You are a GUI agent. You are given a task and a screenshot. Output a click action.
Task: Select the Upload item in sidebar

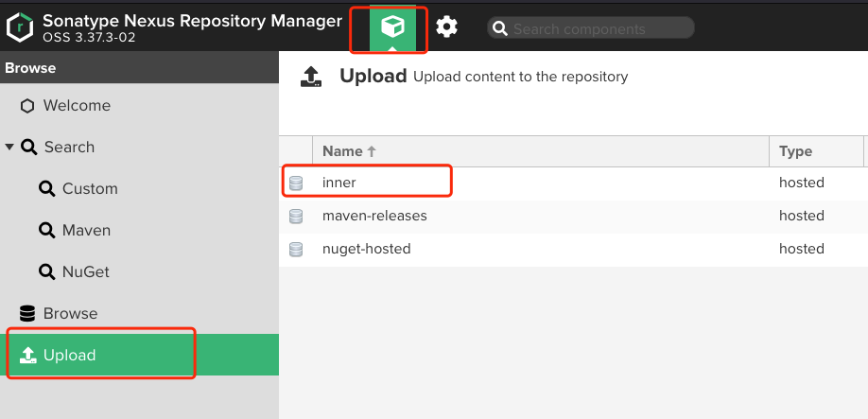70,356
